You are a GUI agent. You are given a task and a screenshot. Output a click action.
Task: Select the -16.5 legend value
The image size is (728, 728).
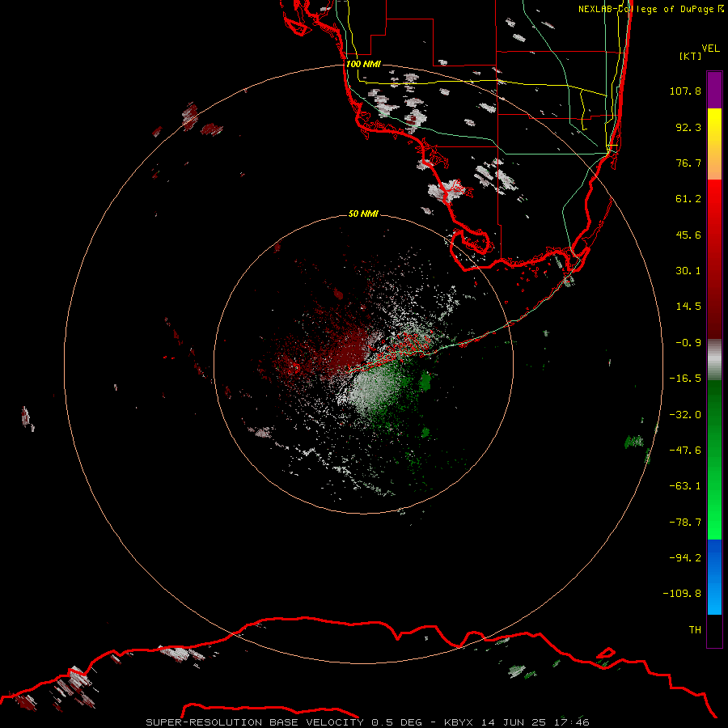point(685,379)
